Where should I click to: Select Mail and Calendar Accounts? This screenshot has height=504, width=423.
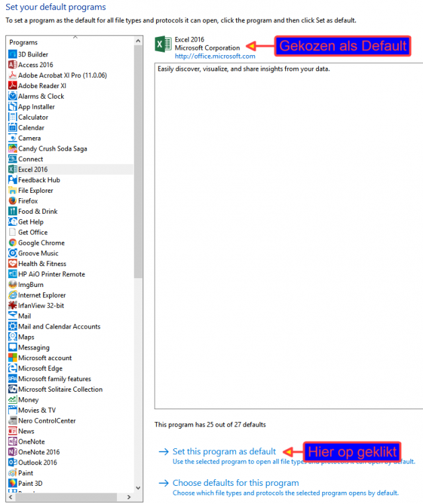[x=59, y=327]
